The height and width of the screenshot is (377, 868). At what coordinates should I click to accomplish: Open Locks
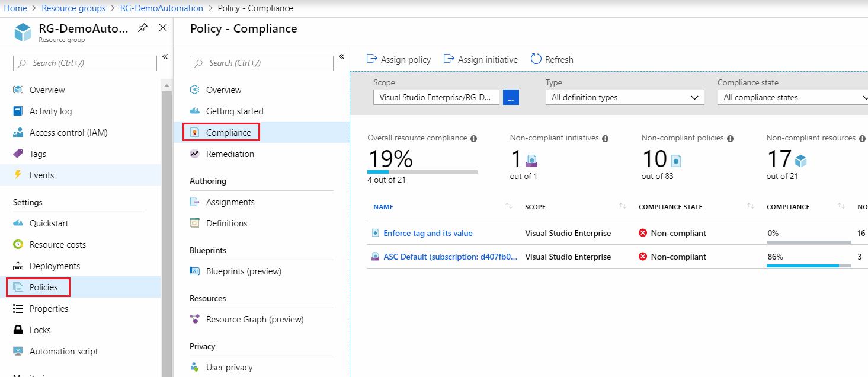40,330
